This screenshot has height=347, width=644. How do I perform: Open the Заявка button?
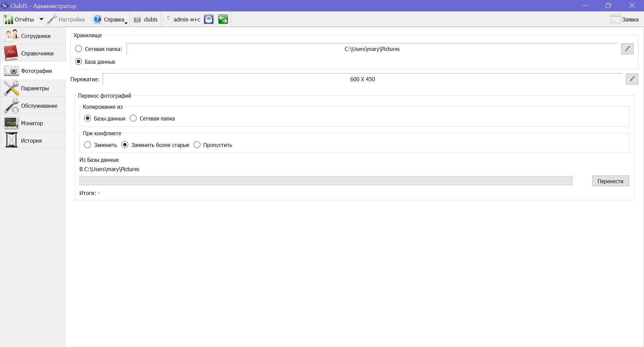pos(624,19)
